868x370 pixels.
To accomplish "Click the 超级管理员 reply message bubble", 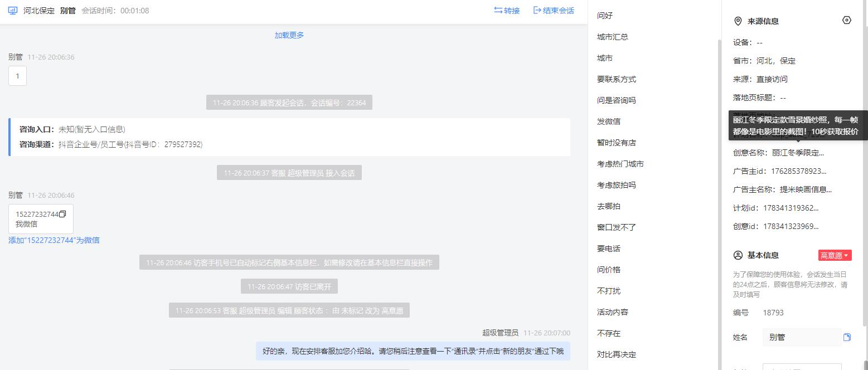I will 413,351.
